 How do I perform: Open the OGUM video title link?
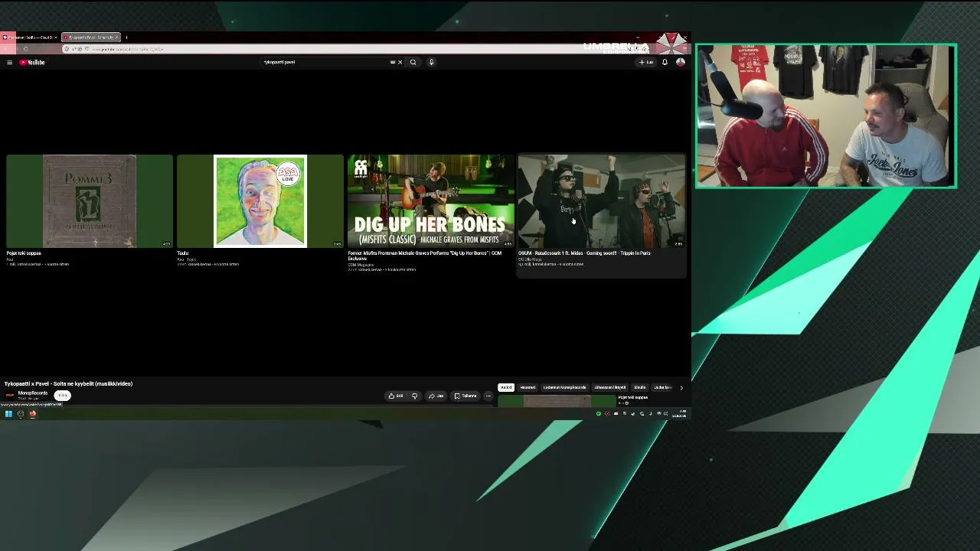(x=584, y=253)
